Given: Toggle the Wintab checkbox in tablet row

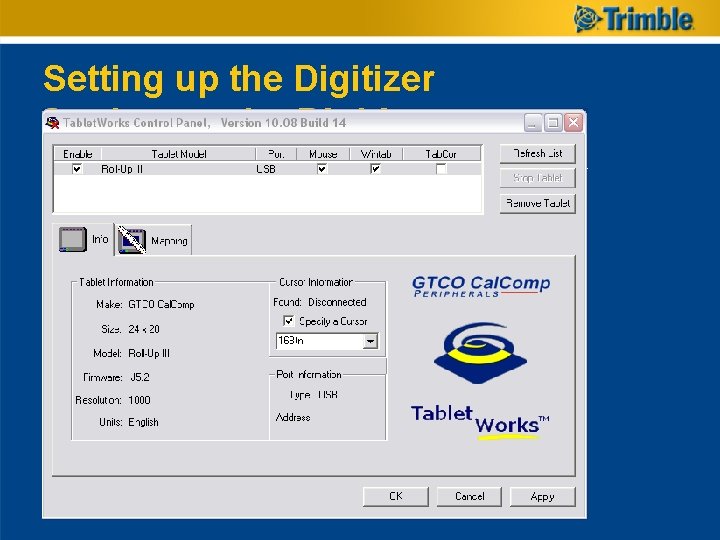Looking at the screenshot, I should click(375, 169).
